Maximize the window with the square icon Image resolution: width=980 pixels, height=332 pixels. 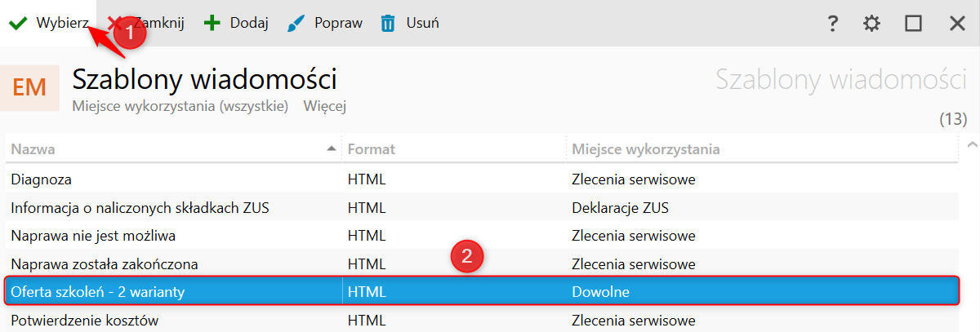point(913,24)
